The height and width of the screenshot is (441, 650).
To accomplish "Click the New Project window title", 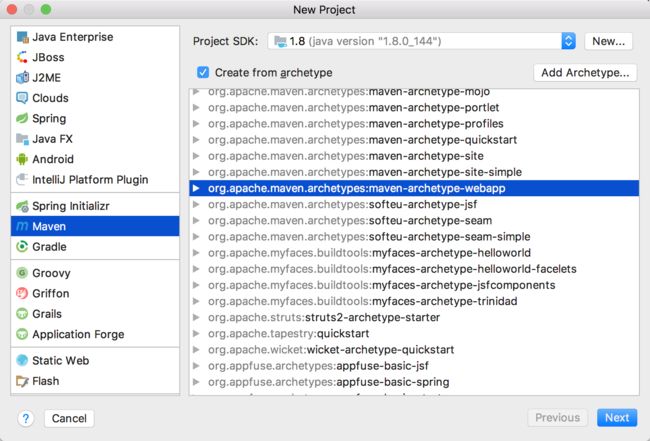I will click(324, 10).
